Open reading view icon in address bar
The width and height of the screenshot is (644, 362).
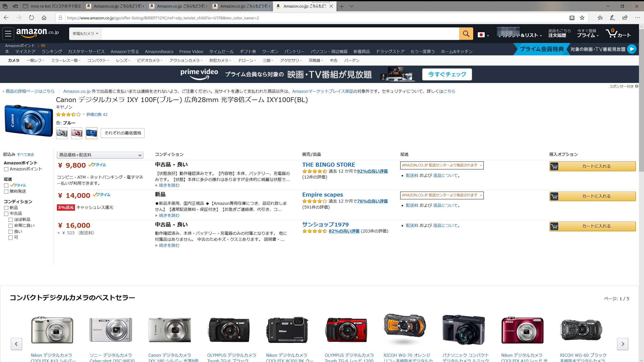572,18
